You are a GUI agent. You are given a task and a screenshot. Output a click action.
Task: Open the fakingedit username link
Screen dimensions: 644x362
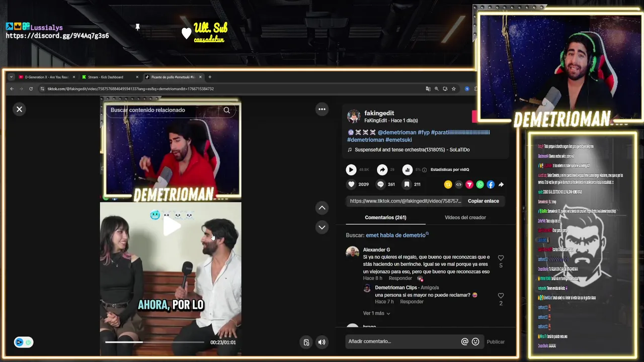coord(379,113)
